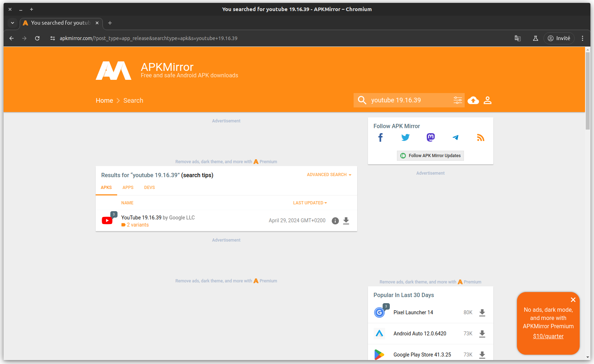Open Google Play Store 41.3.25 link
This screenshot has width=594, height=364.
click(x=422, y=355)
